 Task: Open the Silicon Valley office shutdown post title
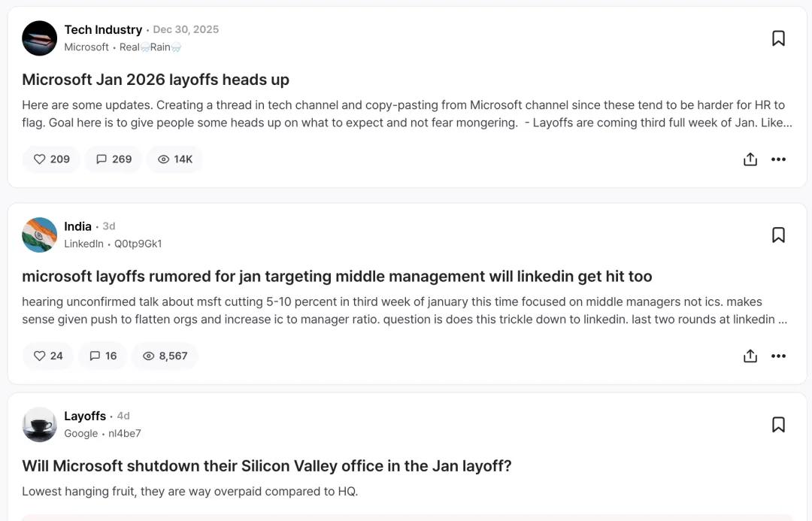(267, 466)
